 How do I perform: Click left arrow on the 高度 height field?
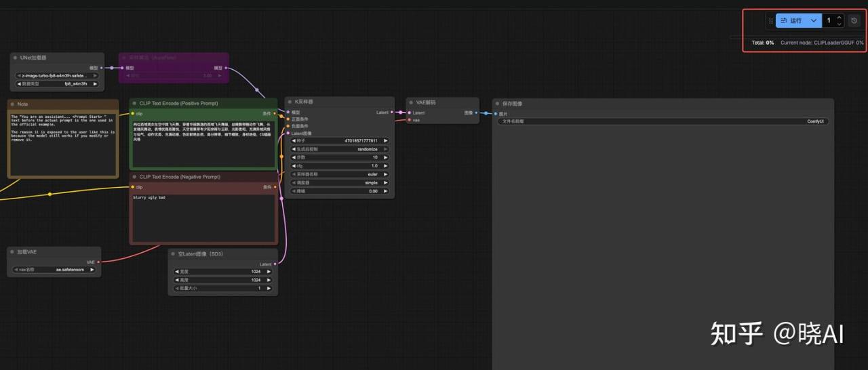point(176,280)
